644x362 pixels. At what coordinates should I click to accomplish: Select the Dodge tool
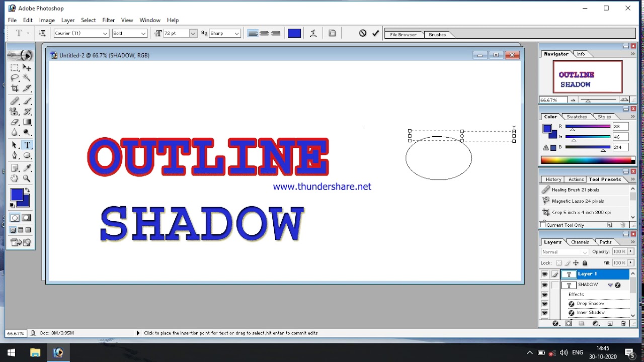tap(27, 132)
